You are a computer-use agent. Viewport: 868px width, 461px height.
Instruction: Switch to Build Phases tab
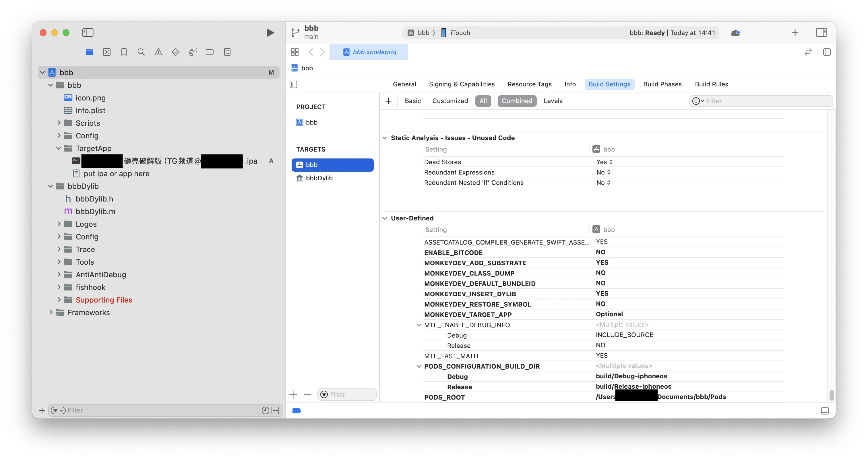tap(662, 84)
